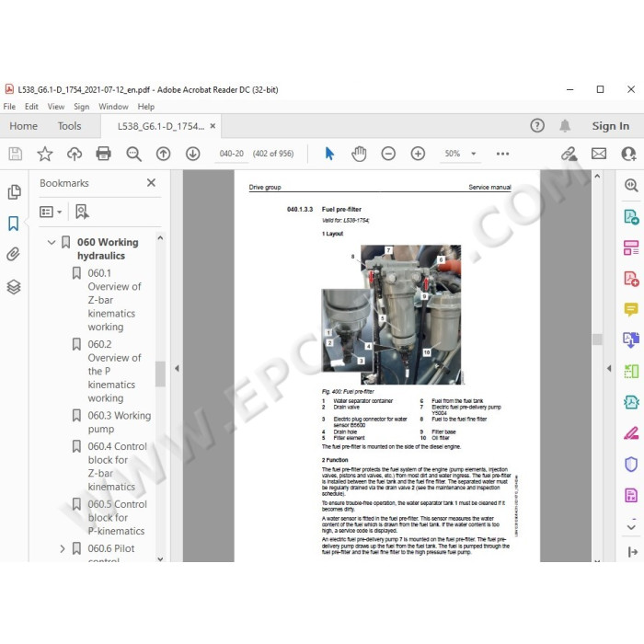Open Search tool in right pane
This screenshot has width=644, height=644.
(631, 185)
